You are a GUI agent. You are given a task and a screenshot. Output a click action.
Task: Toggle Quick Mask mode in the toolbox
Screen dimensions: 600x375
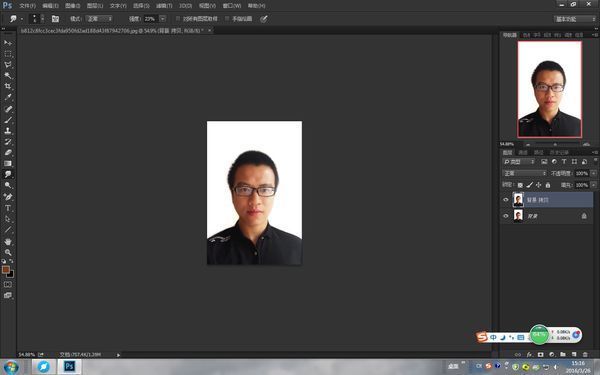(x=8, y=285)
